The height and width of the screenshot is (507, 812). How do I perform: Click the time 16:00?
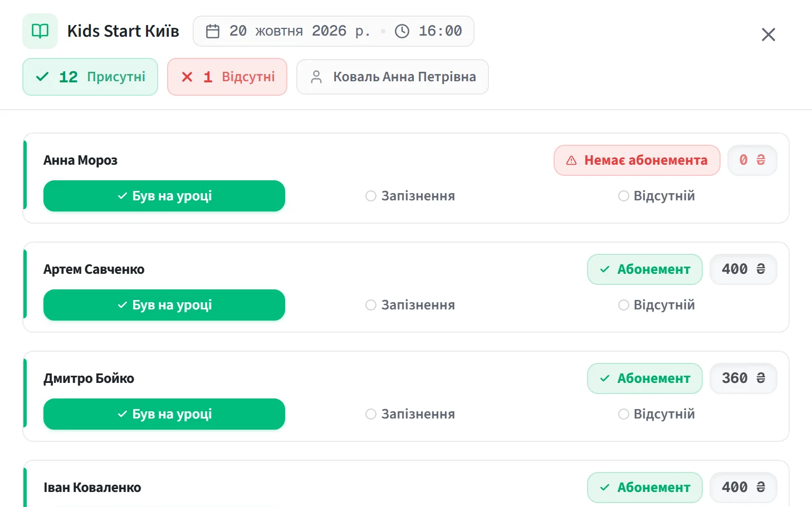(x=440, y=31)
